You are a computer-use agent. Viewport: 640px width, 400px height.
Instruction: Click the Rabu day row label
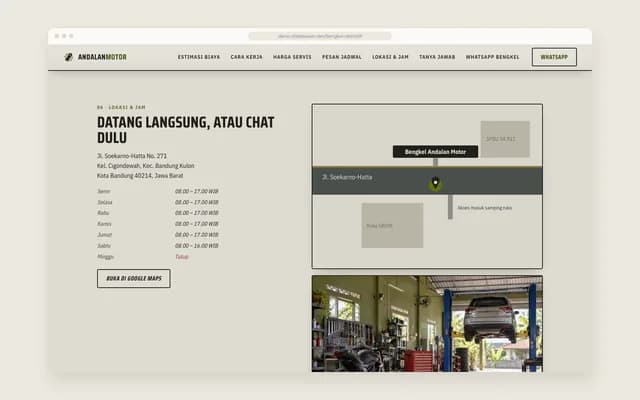[x=103, y=213]
